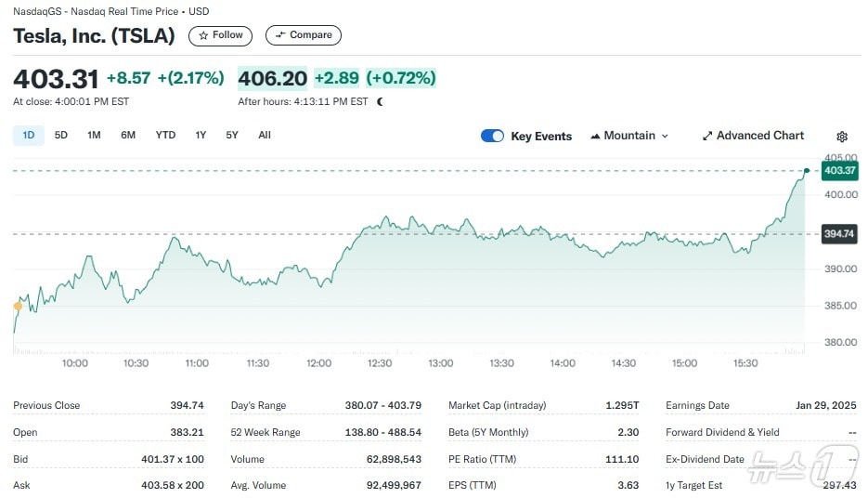Viewport: 868px width, 498px height.
Task: Click the after-hours moon icon
Action: 380,101
